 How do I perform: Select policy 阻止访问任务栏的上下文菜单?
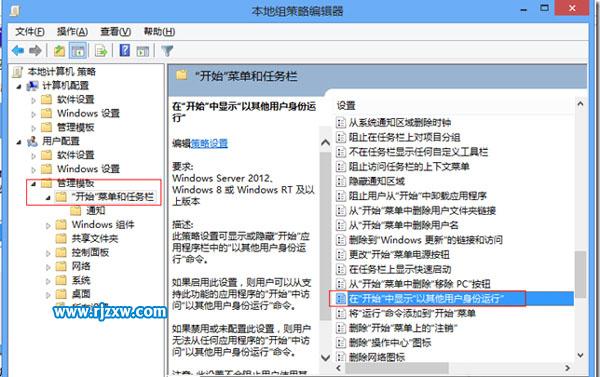coord(409,166)
